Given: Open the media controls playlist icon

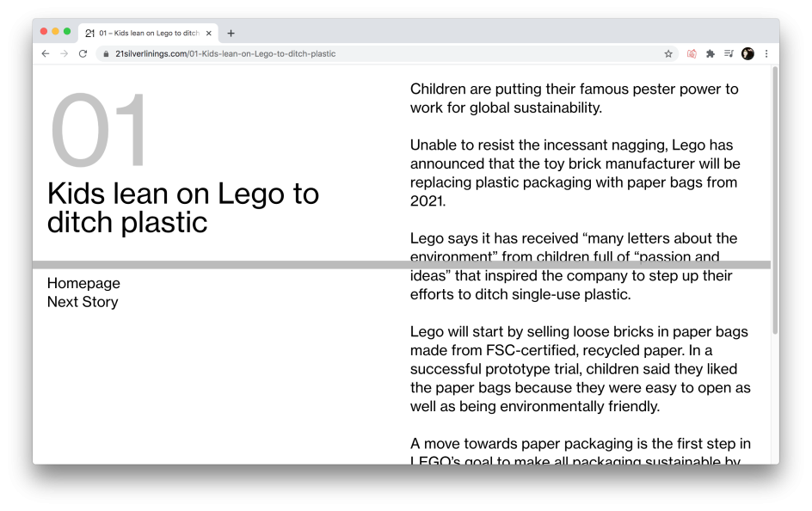Looking at the screenshot, I should pyautogui.click(x=729, y=53).
